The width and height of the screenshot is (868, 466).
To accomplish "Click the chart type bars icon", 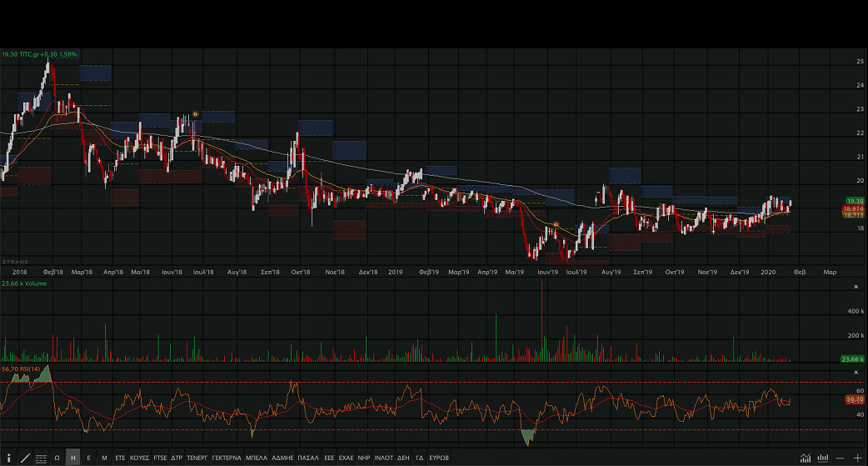I will point(823,458).
